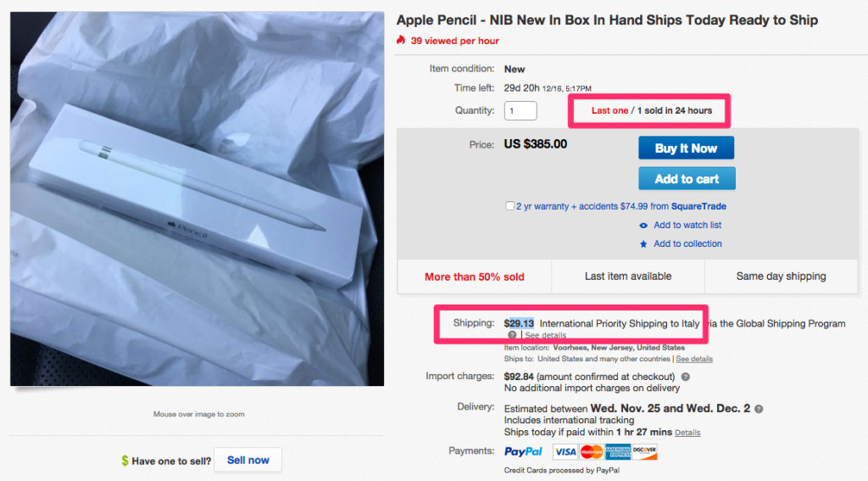Click the green dollar sign icon
The image size is (868, 481).
[125, 461]
